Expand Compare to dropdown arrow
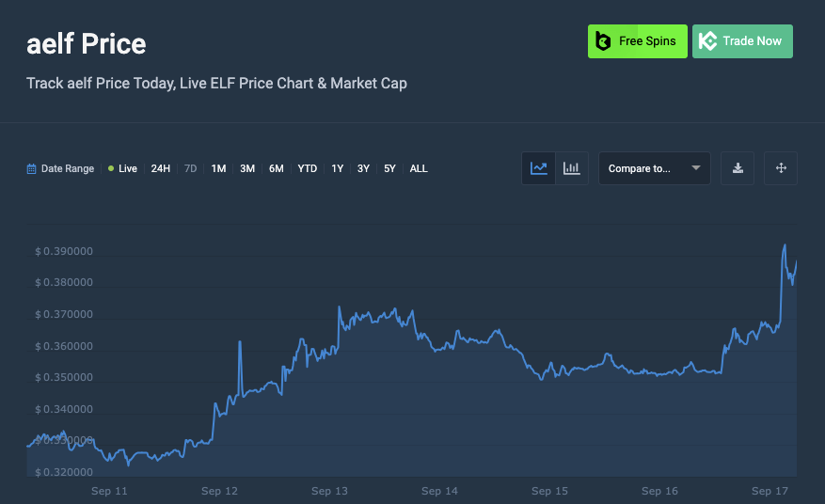The image size is (825, 504). 695,168
